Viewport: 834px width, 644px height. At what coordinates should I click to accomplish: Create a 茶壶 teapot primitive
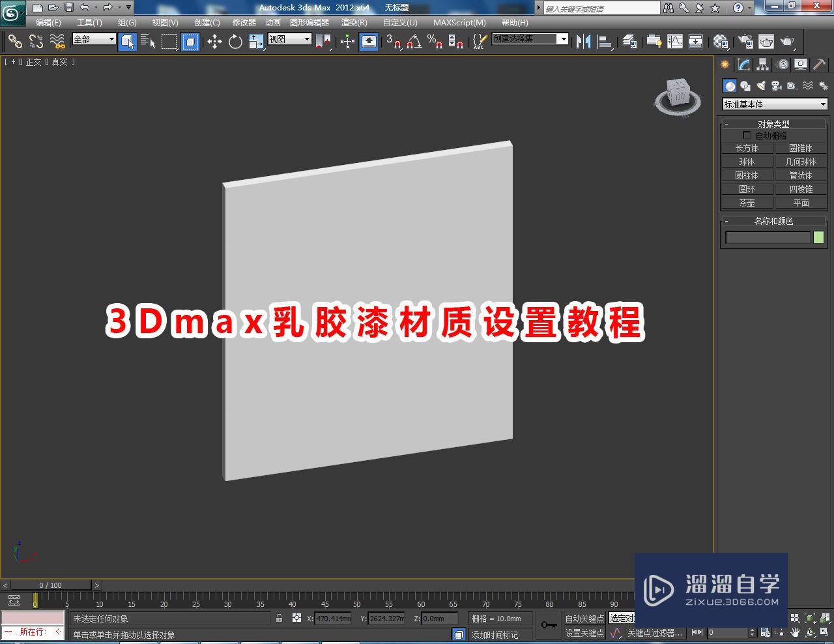click(x=747, y=203)
